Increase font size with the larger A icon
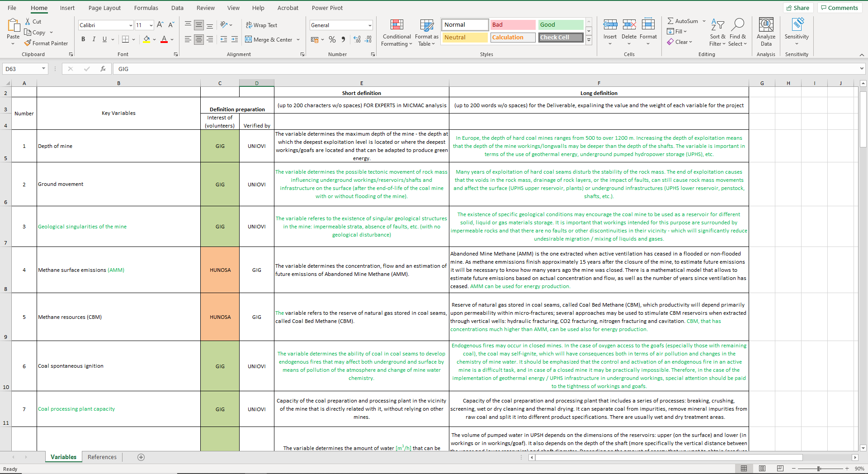 (x=160, y=25)
